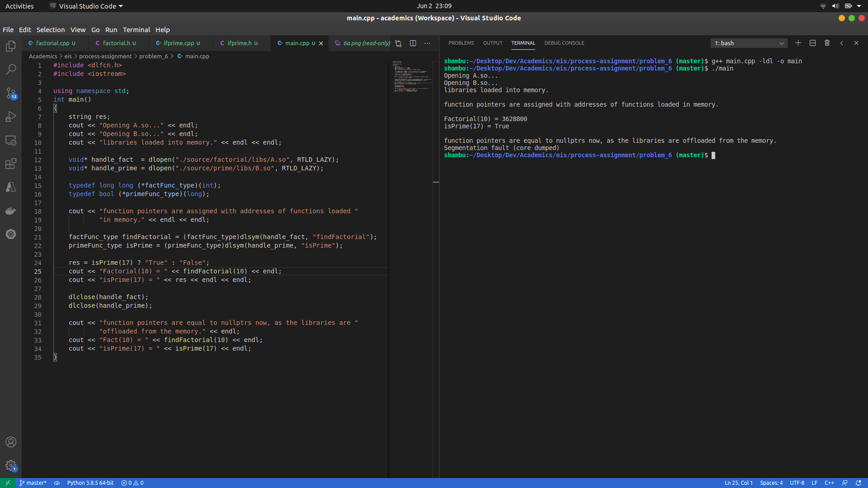Open the OUTPUT panel tab

(492, 43)
